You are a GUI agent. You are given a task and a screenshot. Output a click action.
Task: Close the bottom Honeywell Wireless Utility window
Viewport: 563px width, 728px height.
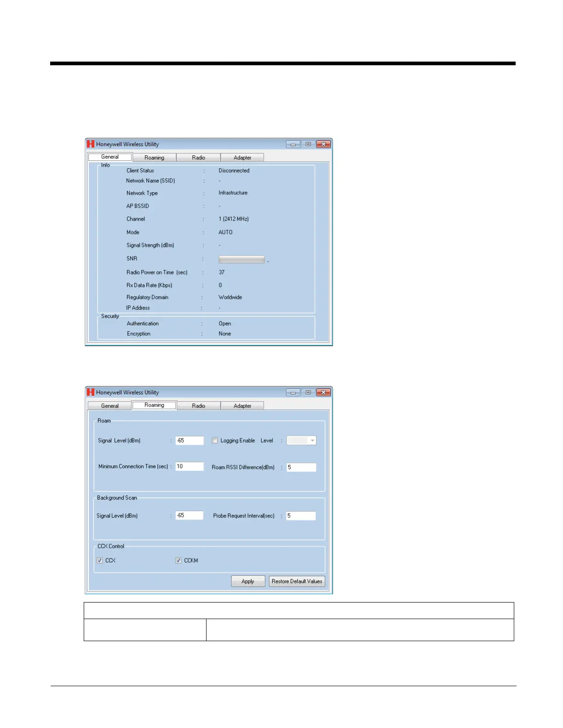pyautogui.click(x=324, y=392)
